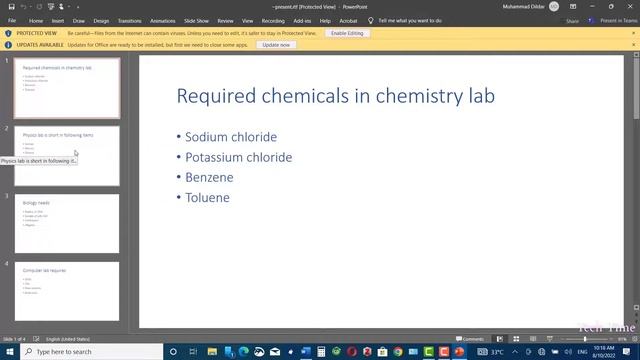The image size is (640, 360).
Task: Open the Recording tab
Action: click(x=273, y=21)
